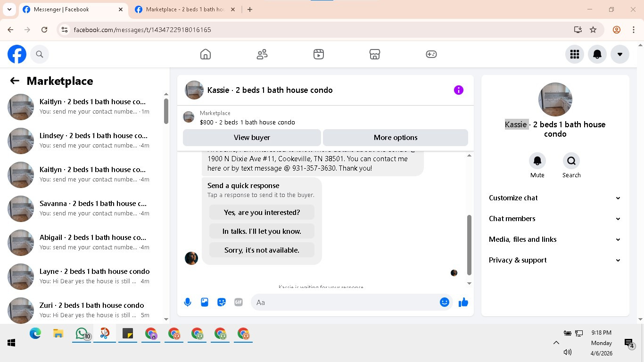644x362 pixels.
Task: Open the Marketplace storefront icon in top navigation
Action: point(375,54)
